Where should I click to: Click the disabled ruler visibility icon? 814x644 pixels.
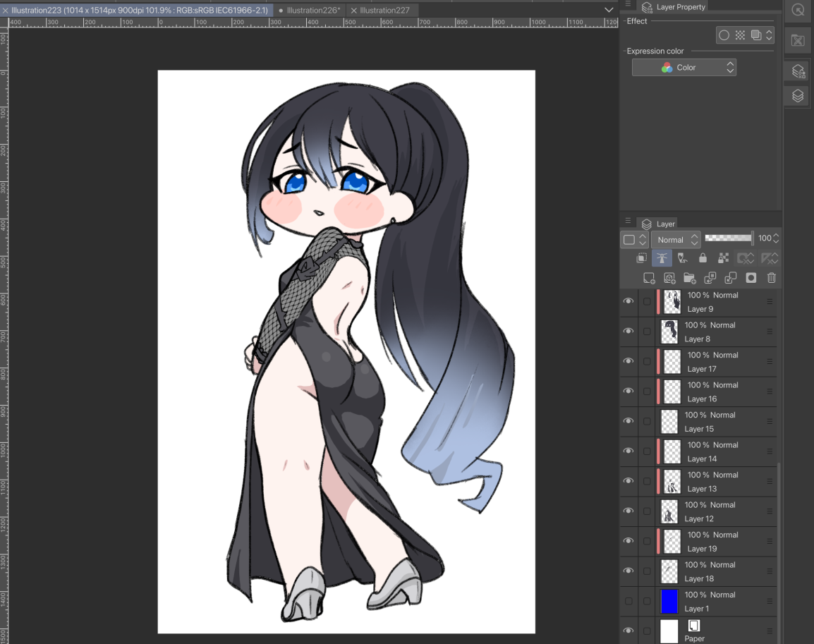click(x=770, y=258)
